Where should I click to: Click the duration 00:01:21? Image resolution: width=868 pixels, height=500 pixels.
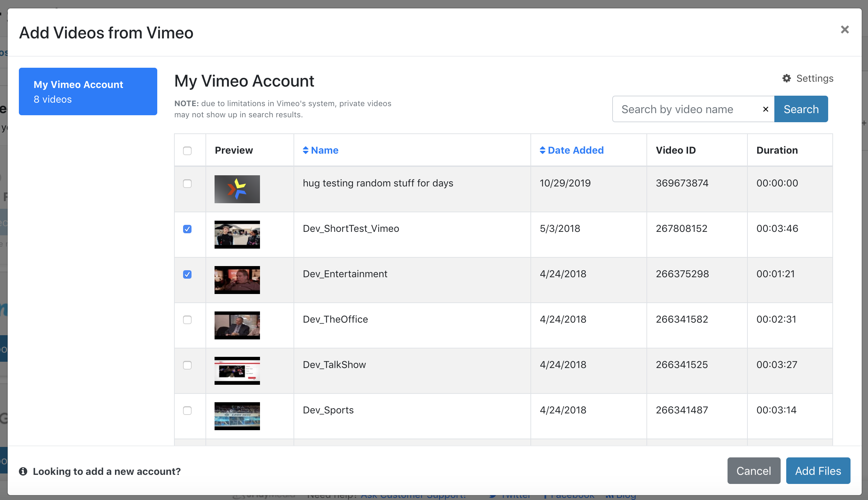[x=775, y=274]
